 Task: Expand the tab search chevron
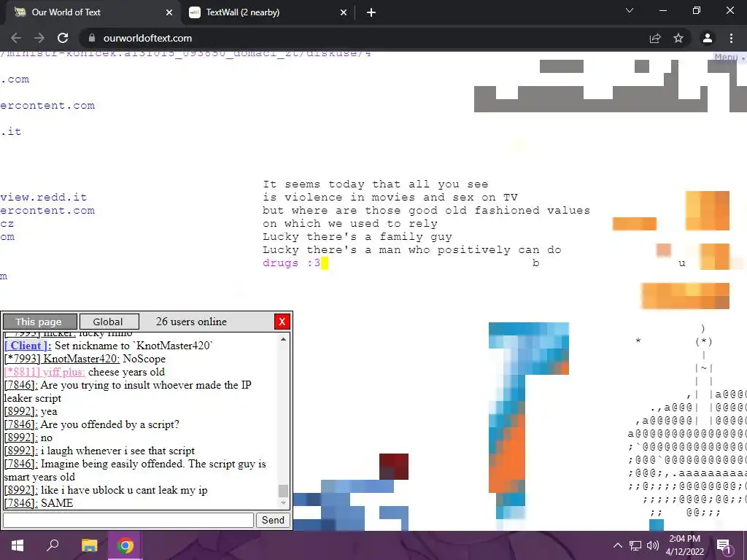[630, 10]
